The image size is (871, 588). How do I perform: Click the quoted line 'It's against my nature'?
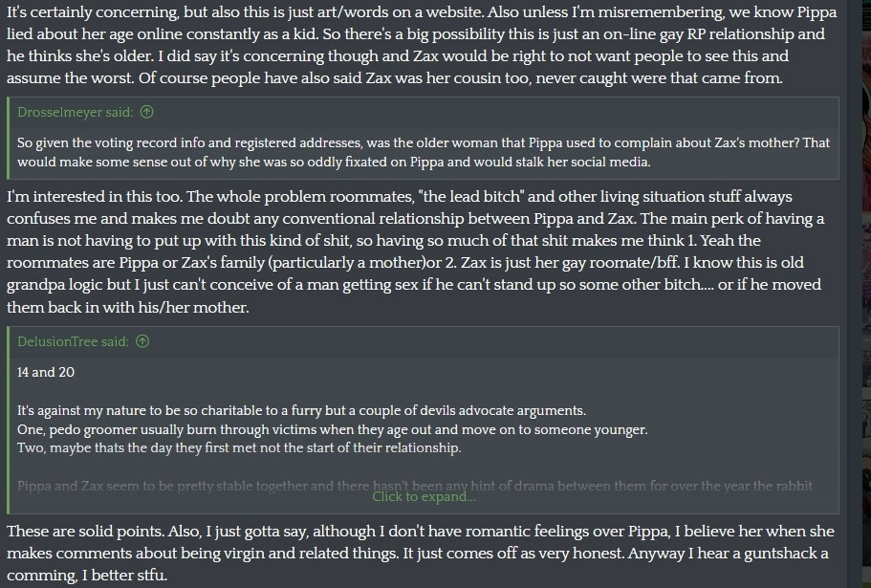301,410
